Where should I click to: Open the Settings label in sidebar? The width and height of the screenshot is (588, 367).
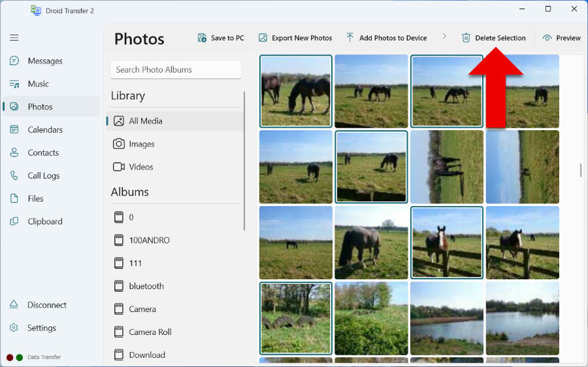pyautogui.click(x=42, y=328)
